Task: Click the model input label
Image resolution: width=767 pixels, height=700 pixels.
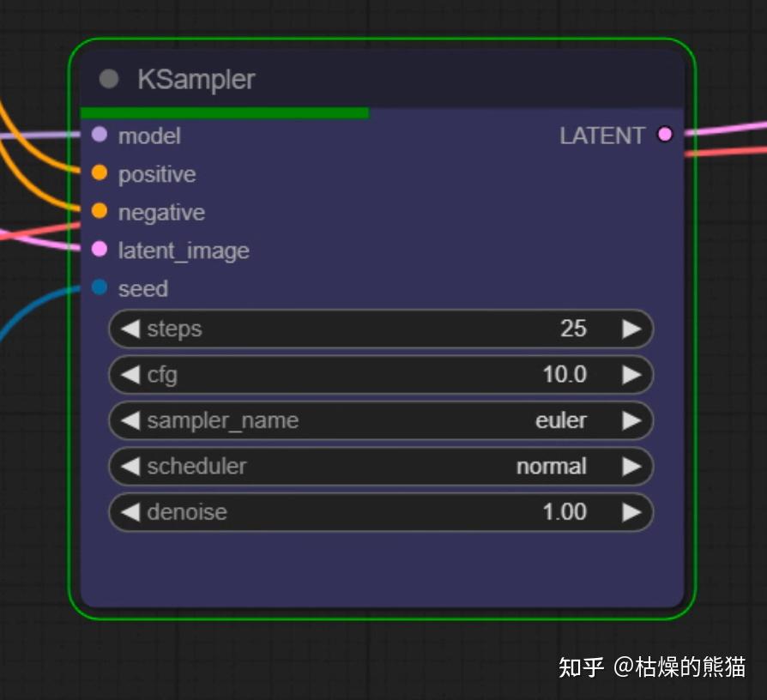Action: (149, 136)
